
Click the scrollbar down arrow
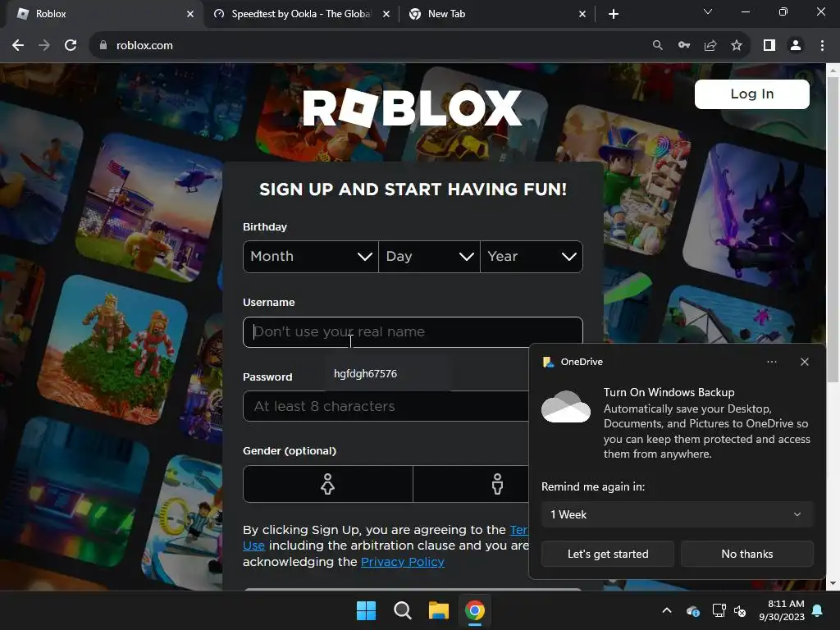[833, 583]
